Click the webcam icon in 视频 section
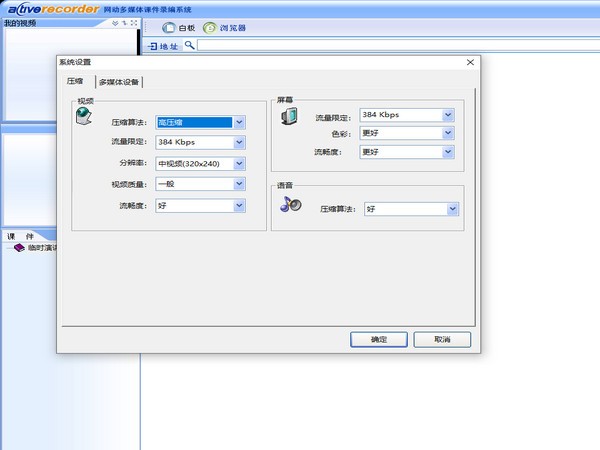This screenshot has height=450, width=600. pyautogui.click(x=84, y=118)
